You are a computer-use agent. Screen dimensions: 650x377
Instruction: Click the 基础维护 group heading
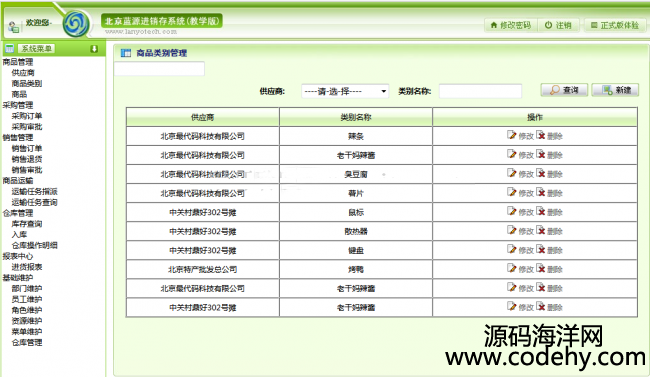pos(18,277)
